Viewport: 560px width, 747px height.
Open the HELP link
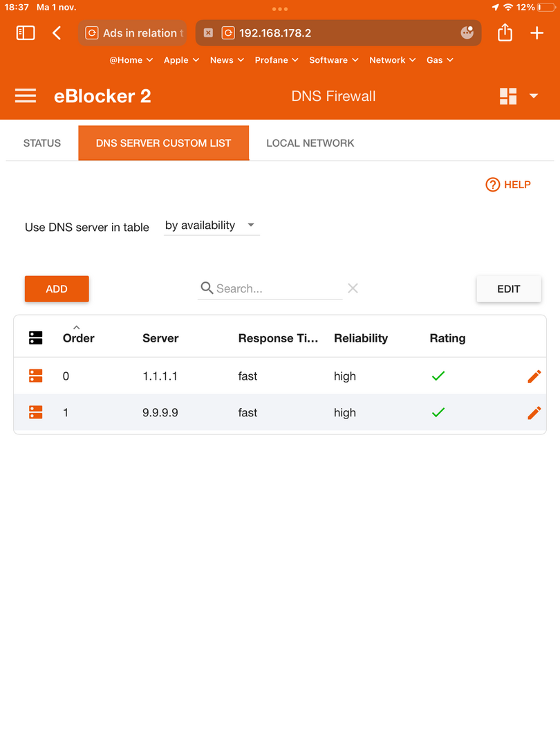click(x=508, y=185)
